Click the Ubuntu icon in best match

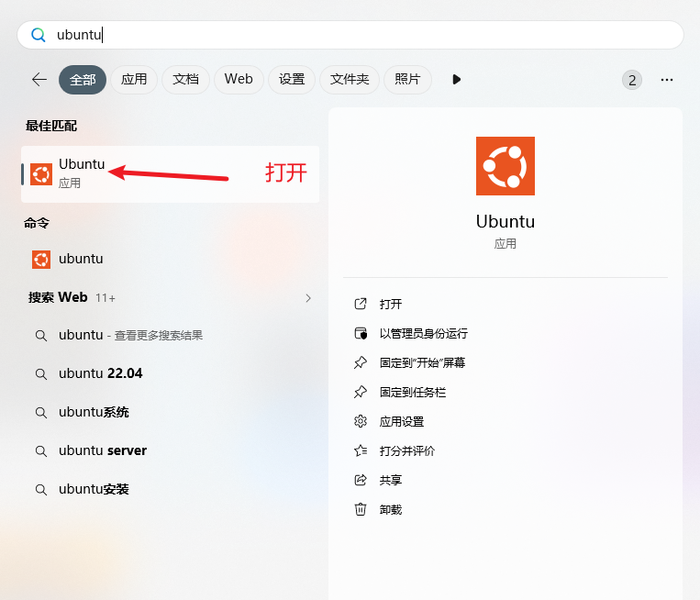pyautogui.click(x=41, y=174)
